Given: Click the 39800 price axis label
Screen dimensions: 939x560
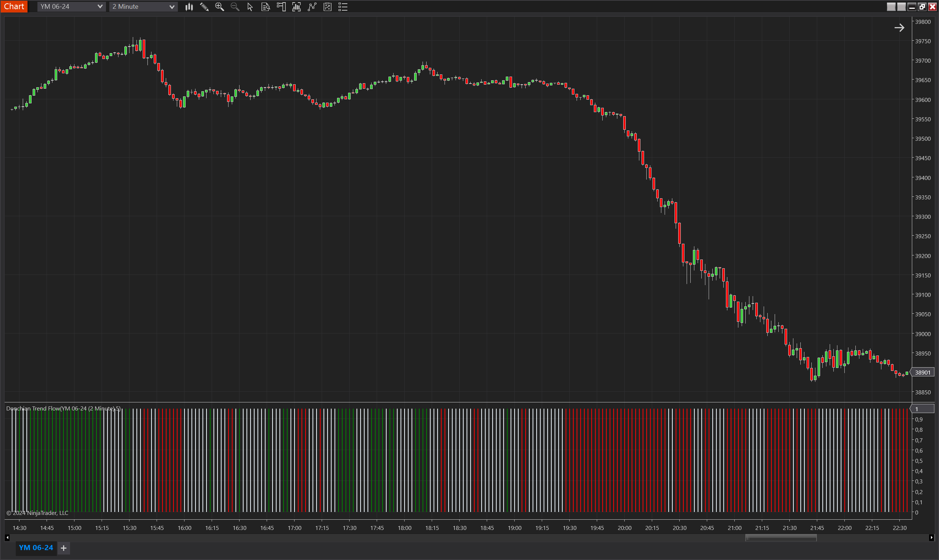Looking at the screenshot, I should (922, 22).
